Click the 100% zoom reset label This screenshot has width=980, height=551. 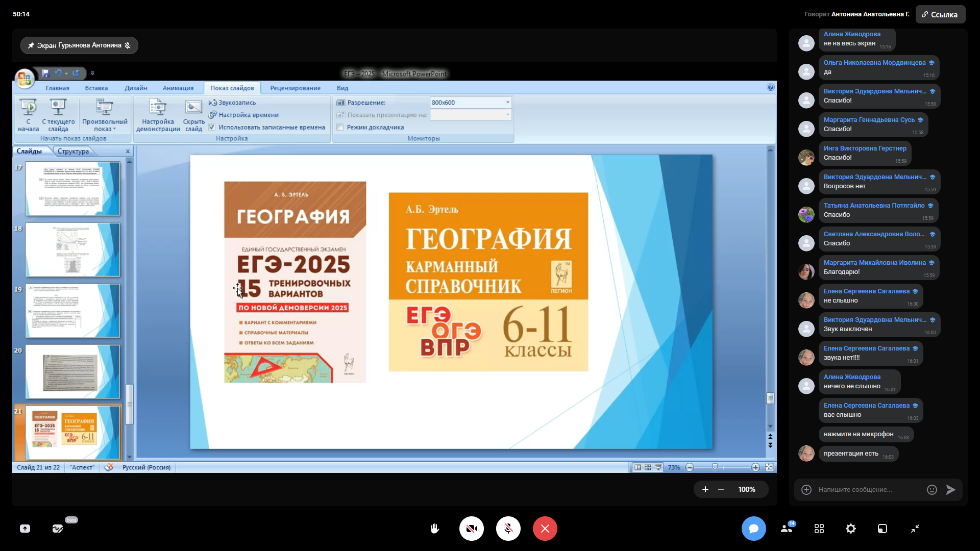pyautogui.click(x=747, y=489)
